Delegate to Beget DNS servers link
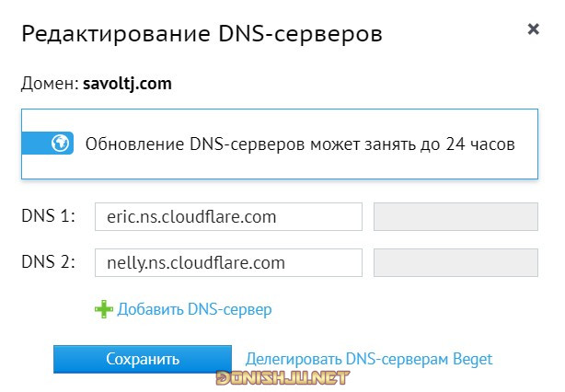Viewport: 565px width, 392px height. 369,359
